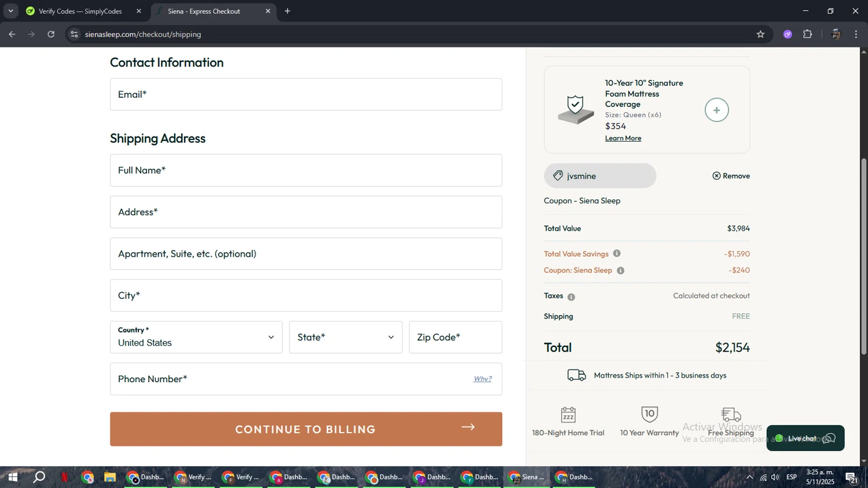Open the Windows Start menu
The height and width of the screenshot is (488, 868).
coord(12,477)
